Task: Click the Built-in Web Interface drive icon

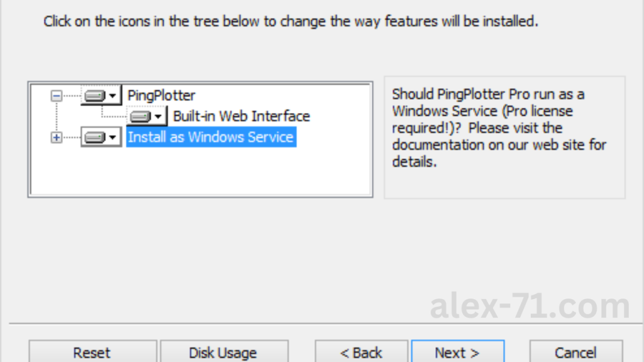Action: click(141, 116)
